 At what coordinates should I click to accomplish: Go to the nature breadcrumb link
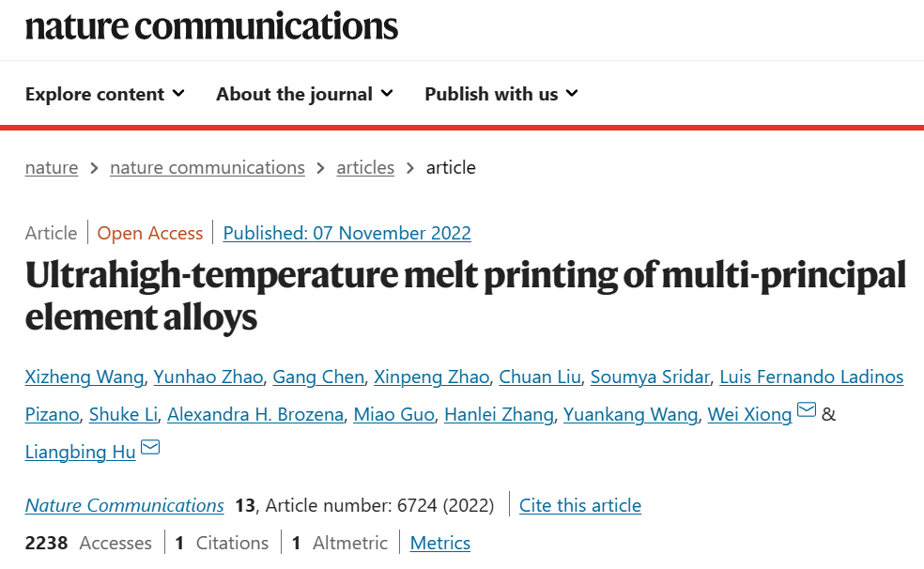[52, 168]
